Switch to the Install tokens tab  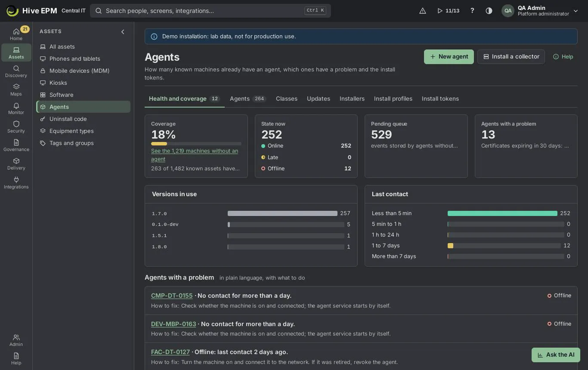tap(440, 99)
